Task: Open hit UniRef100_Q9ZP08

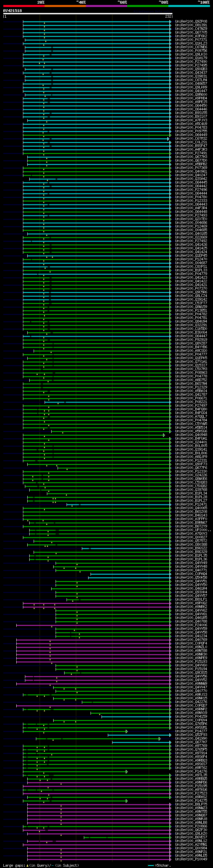Action: pos(191,22)
